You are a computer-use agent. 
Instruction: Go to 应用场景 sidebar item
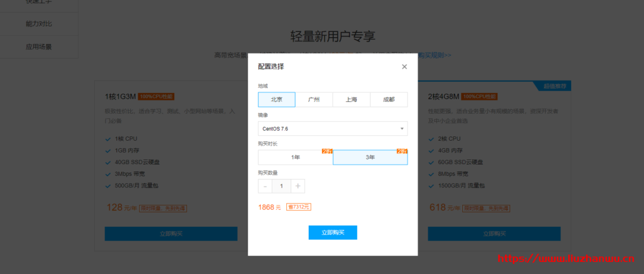(38, 47)
